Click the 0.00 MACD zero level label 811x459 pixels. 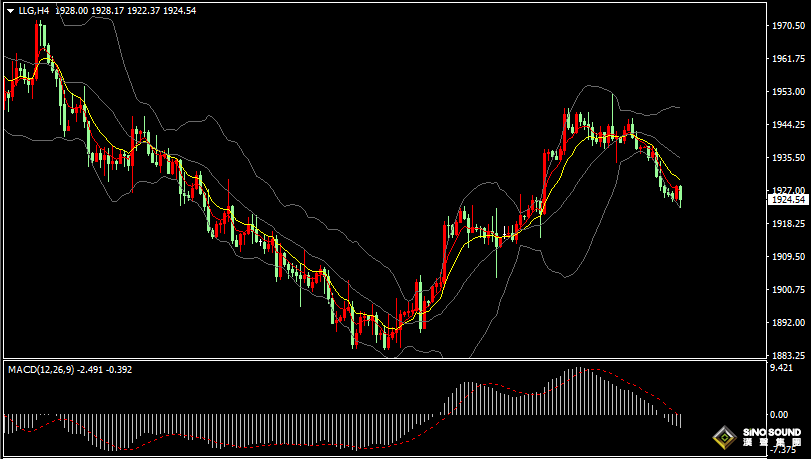(x=779, y=414)
